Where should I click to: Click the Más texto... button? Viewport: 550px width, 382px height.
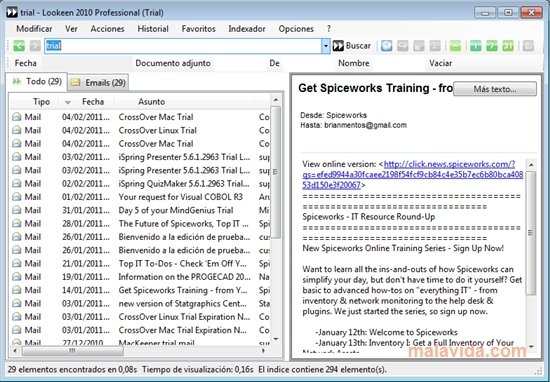[495, 89]
